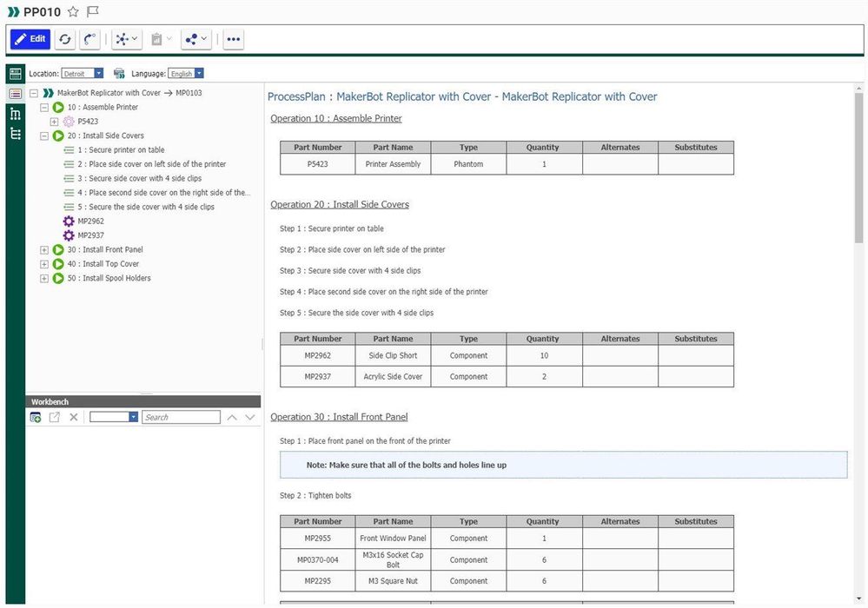The height and width of the screenshot is (608, 868).
Task: Expand operation 40 : Install Top Cover
Action: coord(44,264)
